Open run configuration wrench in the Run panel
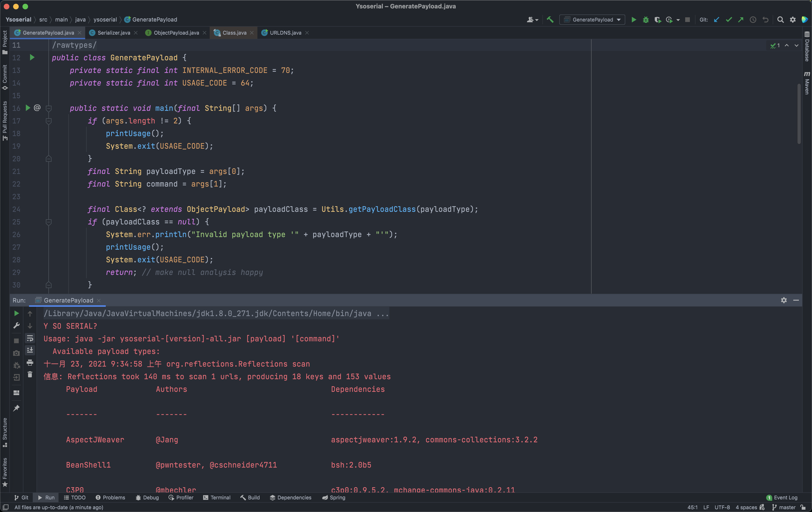Screen dimensions: 812x512 tap(16, 325)
